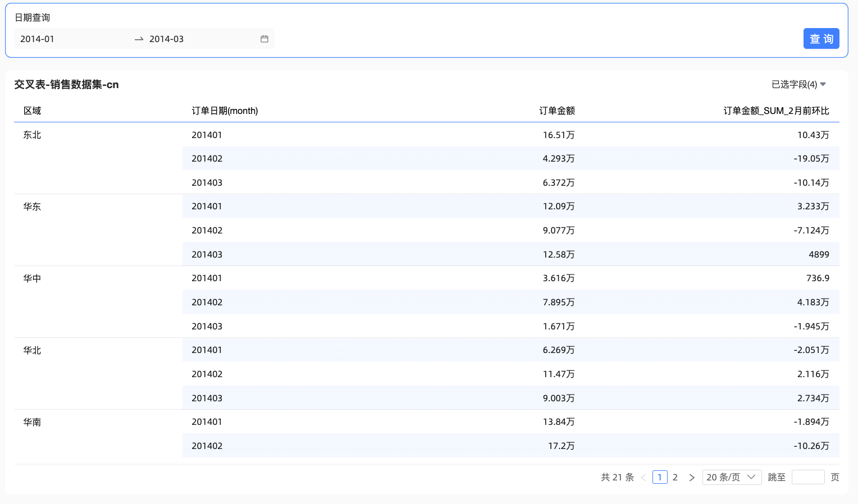Click the -2.051万 comparison value

pyautogui.click(x=811, y=350)
